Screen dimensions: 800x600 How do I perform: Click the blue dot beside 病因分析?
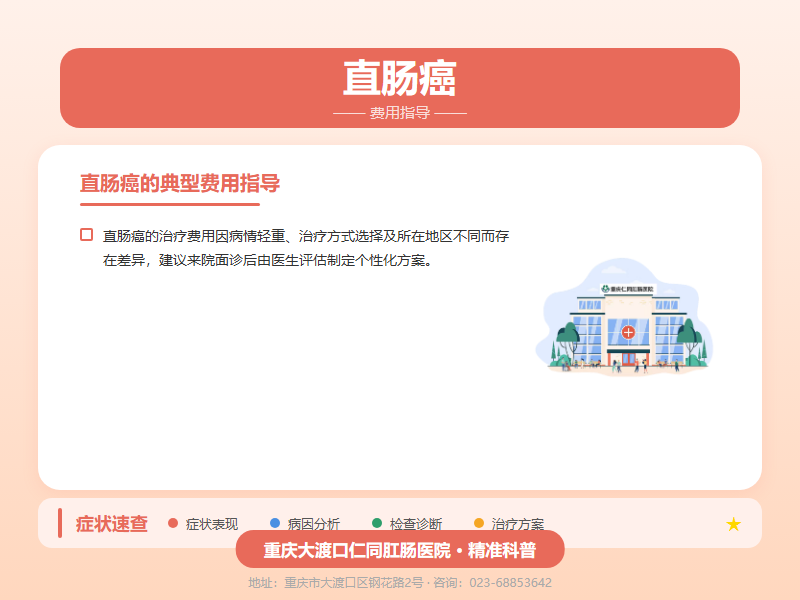point(275,523)
